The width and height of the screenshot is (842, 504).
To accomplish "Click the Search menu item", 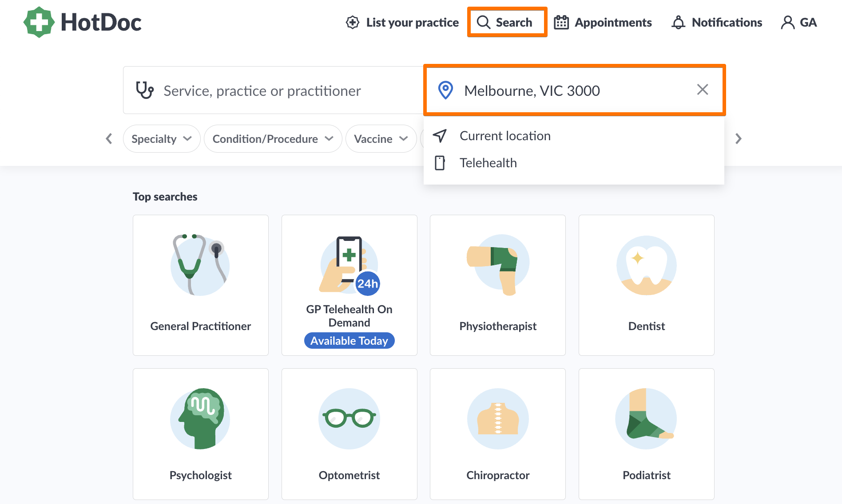I will (507, 22).
